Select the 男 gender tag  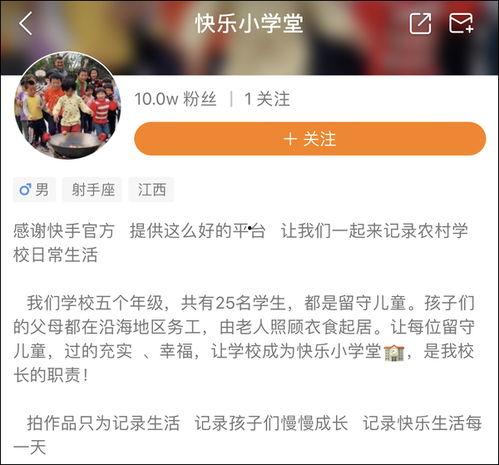coord(34,190)
